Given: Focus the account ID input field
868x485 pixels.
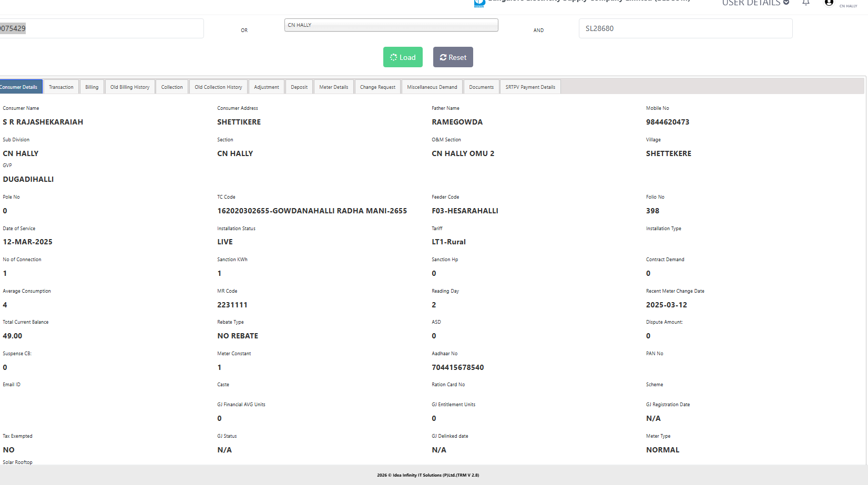Looking at the screenshot, I should click(x=100, y=28).
